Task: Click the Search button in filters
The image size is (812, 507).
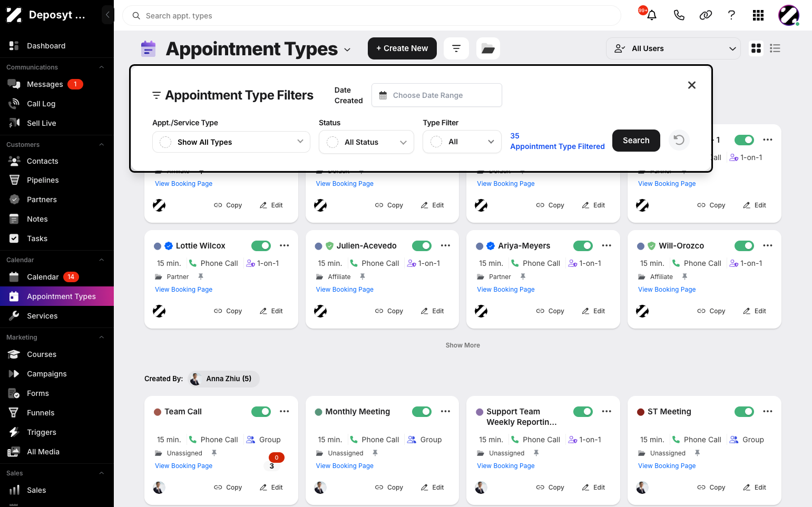Action: (636, 141)
